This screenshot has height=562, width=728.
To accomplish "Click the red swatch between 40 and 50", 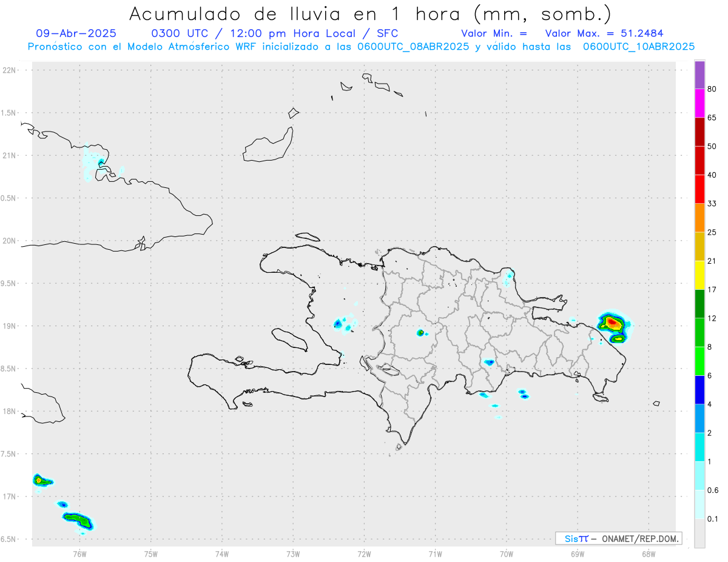I will [x=699, y=160].
